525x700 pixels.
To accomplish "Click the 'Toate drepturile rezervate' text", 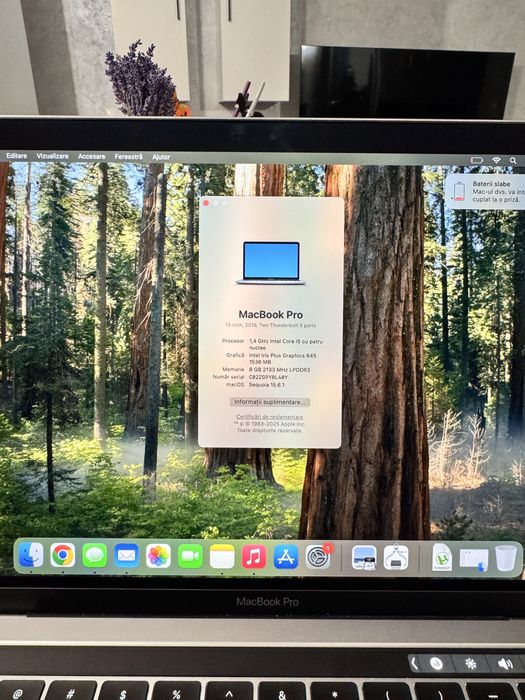I will (269, 430).
